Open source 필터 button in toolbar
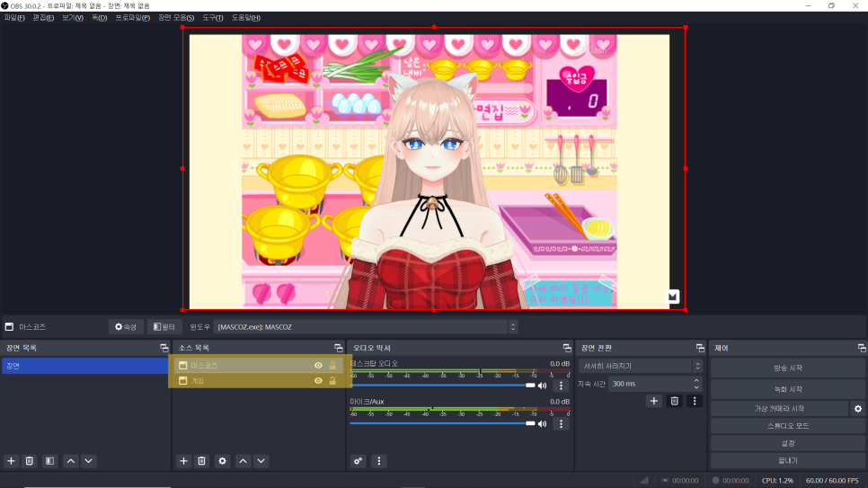 coord(164,327)
